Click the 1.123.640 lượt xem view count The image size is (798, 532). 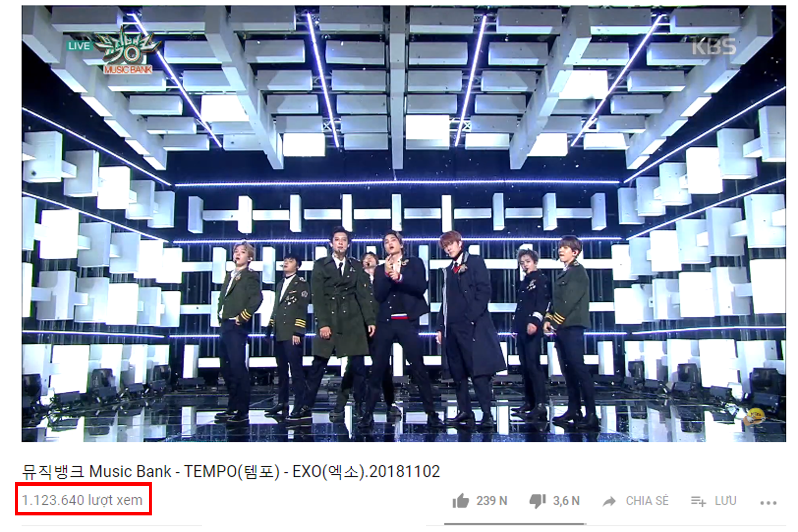click(x=82, y=500)
